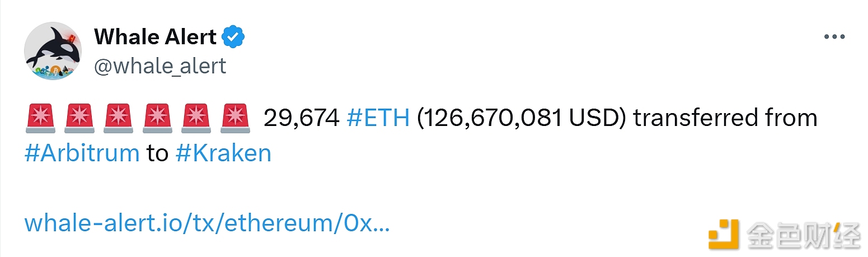Open the #Arbitrum hashtag
Image resolution: width=868 pixels, height=257 pixels.
(82, 153)
